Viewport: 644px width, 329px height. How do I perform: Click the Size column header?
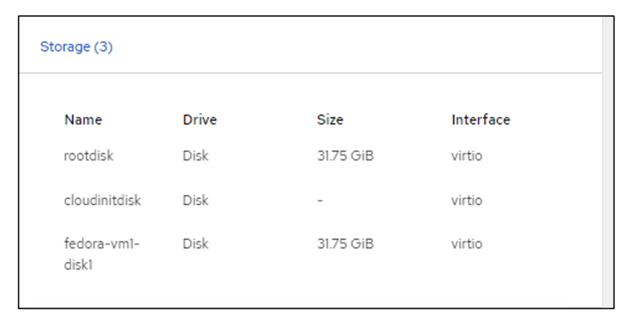coord(330,120)
